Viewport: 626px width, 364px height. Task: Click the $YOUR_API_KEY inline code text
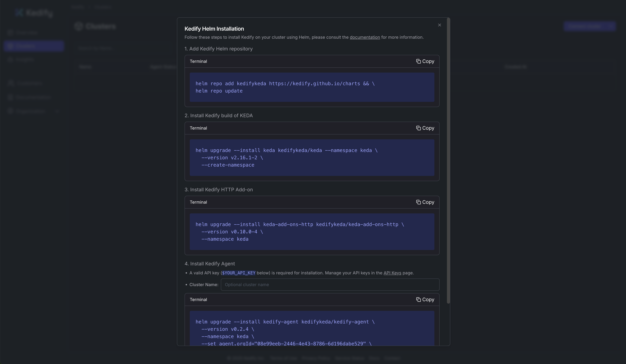(238, 273)
